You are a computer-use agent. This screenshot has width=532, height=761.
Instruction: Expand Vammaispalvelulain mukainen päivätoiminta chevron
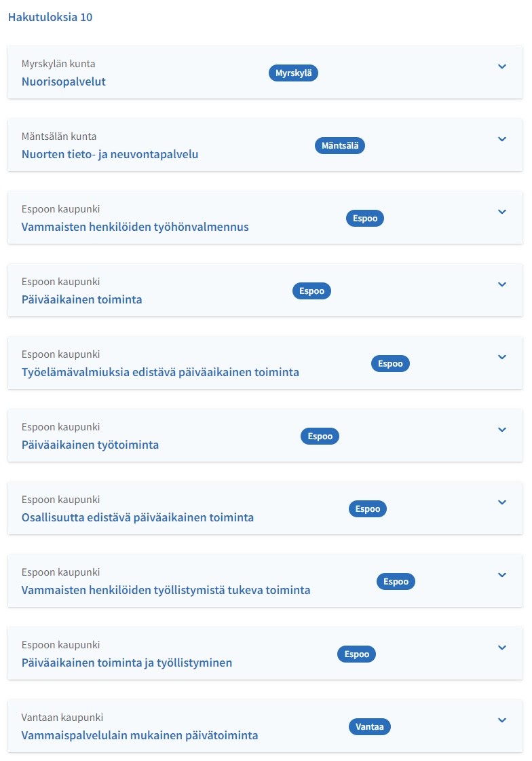[502, 720]
